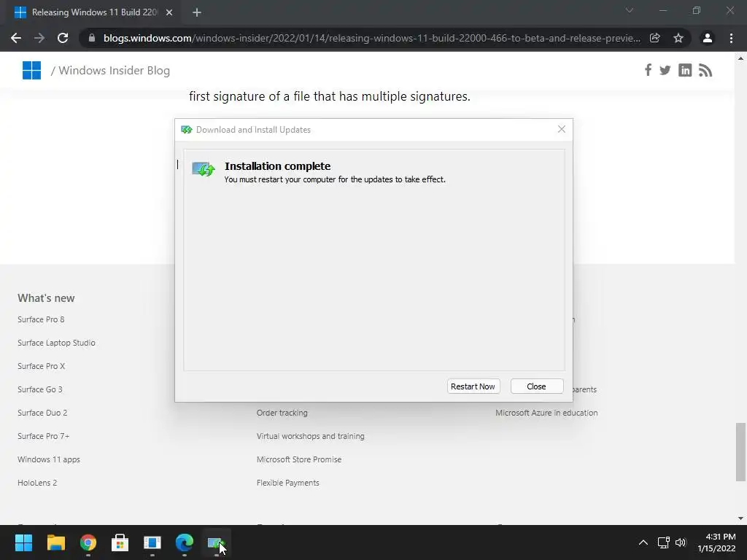Open the Windows Start menu
The image size is (747, 560).
[23, 542]
